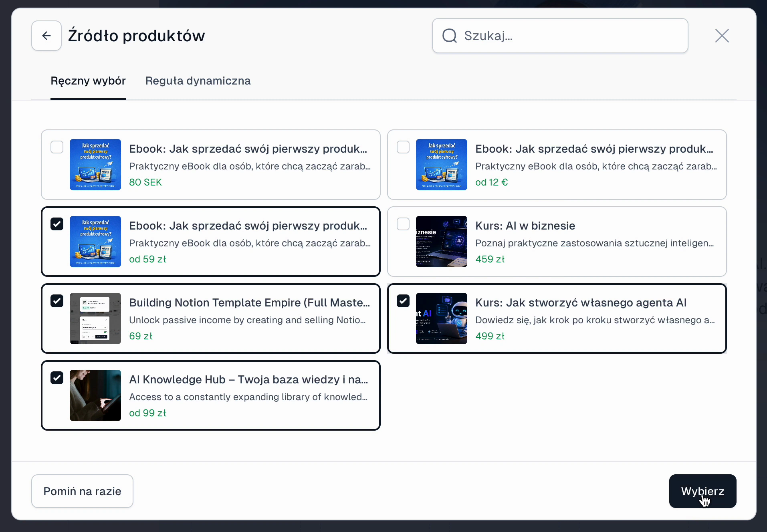
Task: Click the Kurs: AI w biznesie title
Action: [x=525, y=226]
